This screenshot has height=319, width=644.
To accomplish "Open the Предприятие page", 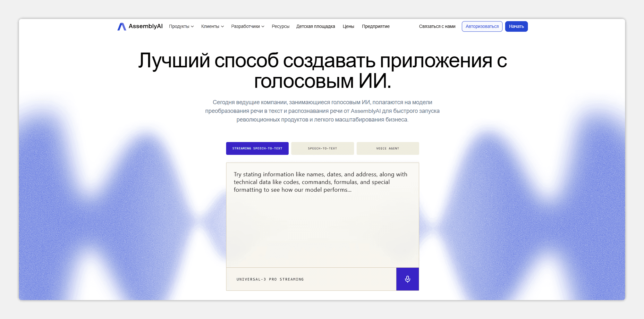I will click(376, 27).
